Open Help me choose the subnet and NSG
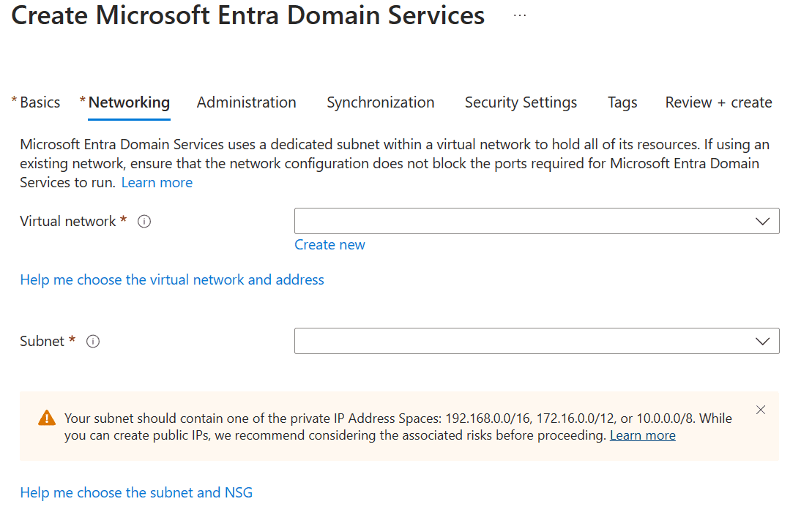 (136, 492)
